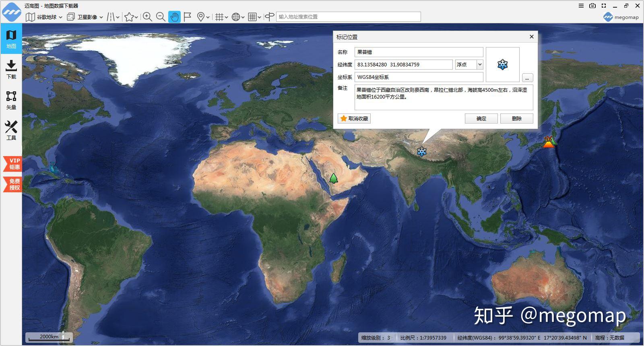The width and height of the screenshot is (644, 346).
Task: Select the flag marker tool
Action: (x=187, y=17)
